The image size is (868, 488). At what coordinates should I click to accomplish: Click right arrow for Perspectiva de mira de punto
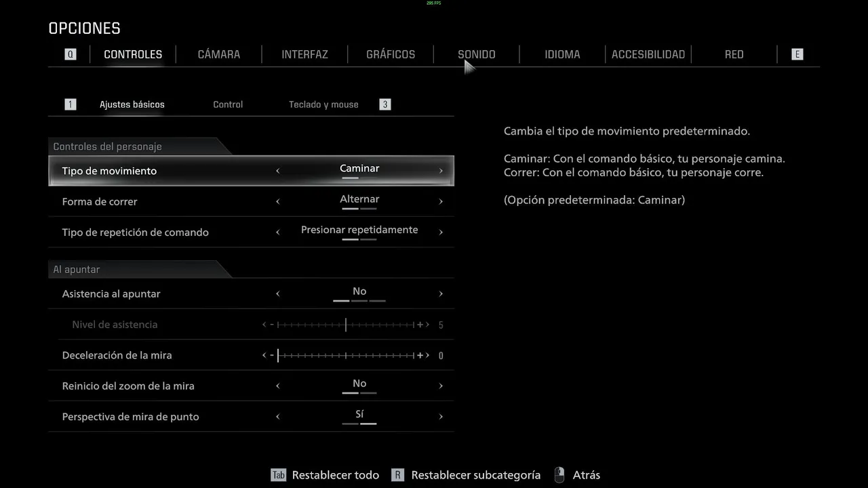(441, 416)
